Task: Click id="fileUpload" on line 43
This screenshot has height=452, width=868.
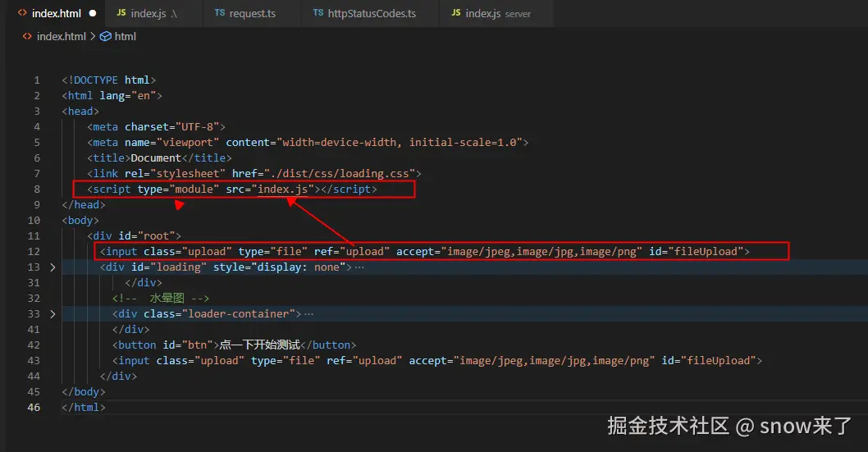Action: coord(709,361)
